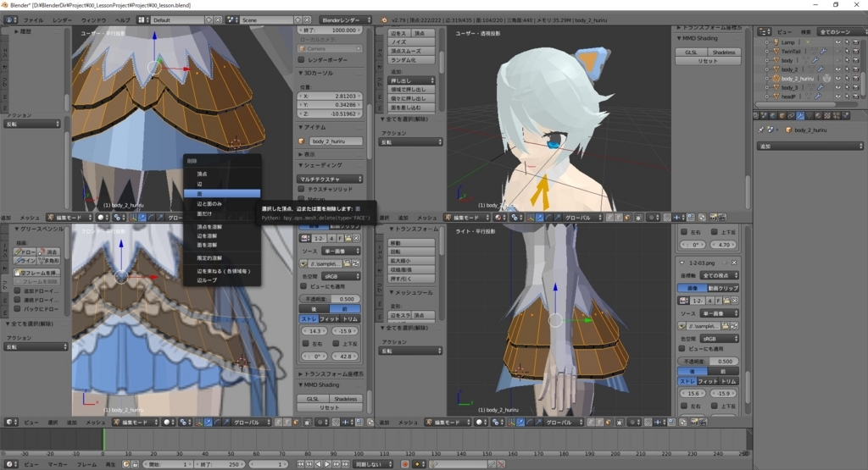Screen dimensions: 868x470
Task: Click the pin icon in properties header
Action: click(761, 130)
